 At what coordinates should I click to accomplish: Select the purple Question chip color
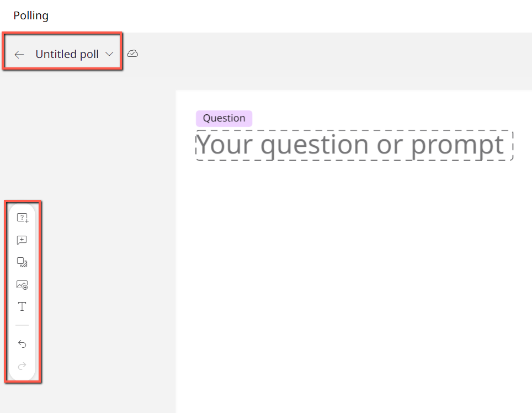224,118
